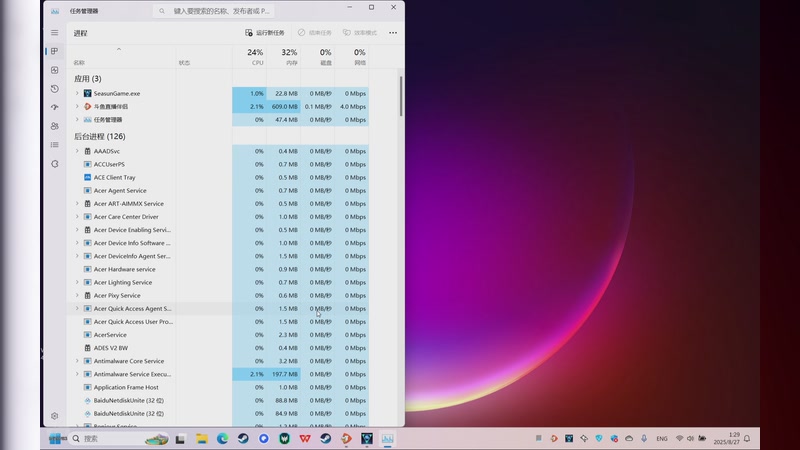Open Wi-Fi network quick settings
Image resolution: width=800 pixels, height=450 pixels.
click(679, 439)
